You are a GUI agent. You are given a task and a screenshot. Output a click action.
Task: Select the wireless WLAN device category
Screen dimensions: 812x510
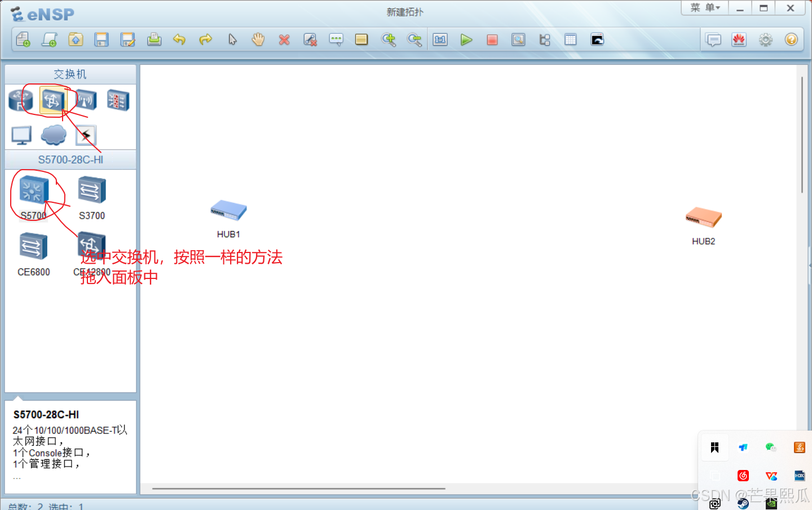(x=85, y=100)
